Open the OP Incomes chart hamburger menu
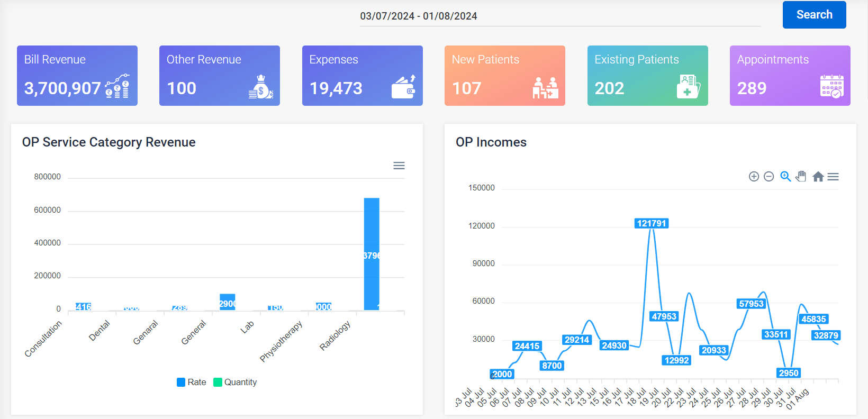The width and height of the screenshot is (868, 419). click(833, 177)
